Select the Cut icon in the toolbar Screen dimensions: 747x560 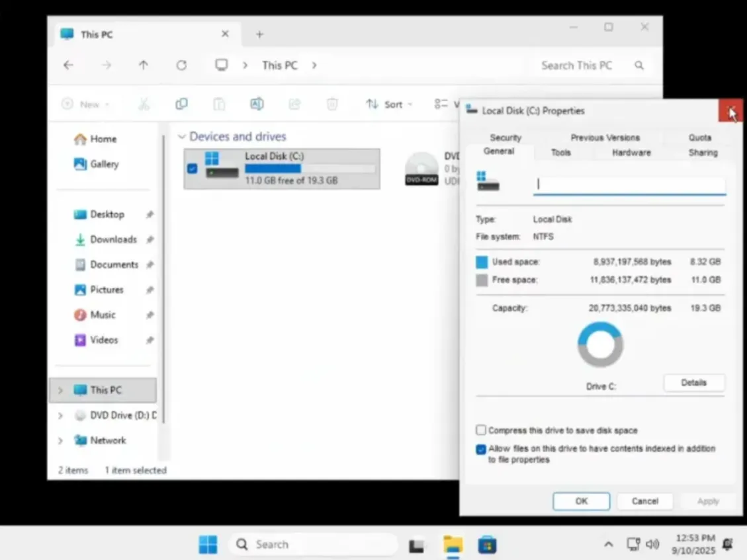pos(144,104)
